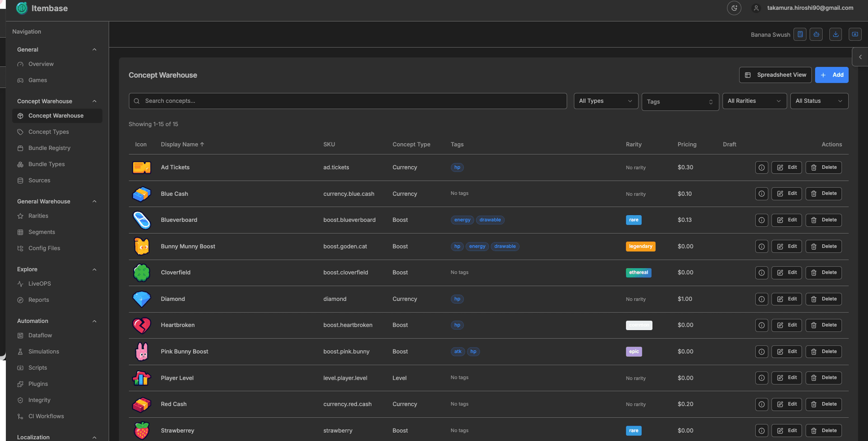Toggle the theme icon beside the email
The height and width of the screenshot is (441, 868).
tap(734, 8)
